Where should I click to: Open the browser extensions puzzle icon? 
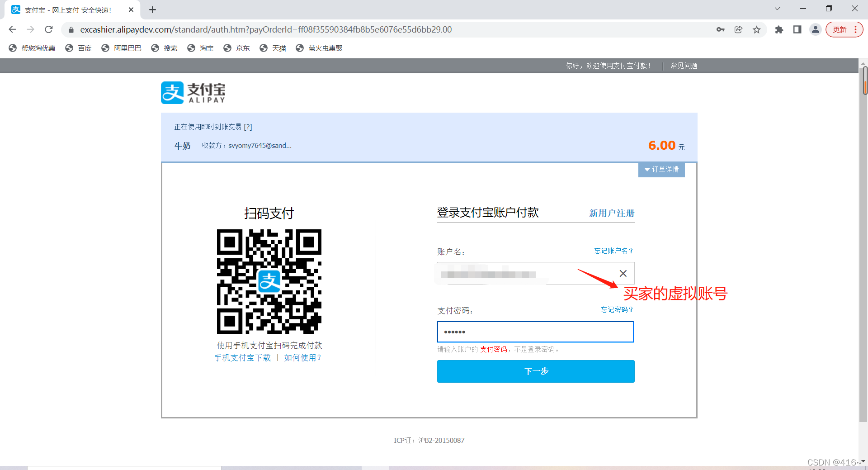[779, 29]
